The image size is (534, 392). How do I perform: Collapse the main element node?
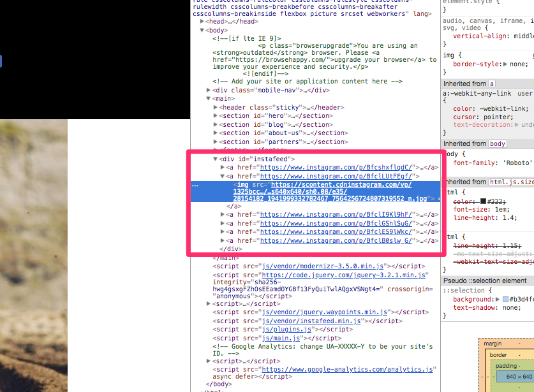click(209, 99)
